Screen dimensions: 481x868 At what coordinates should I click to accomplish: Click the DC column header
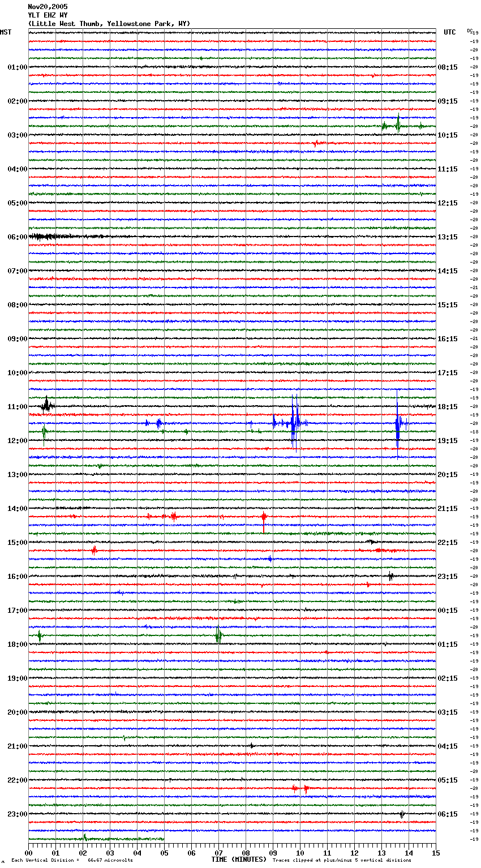pyautogui.click(x=470, y=31)
